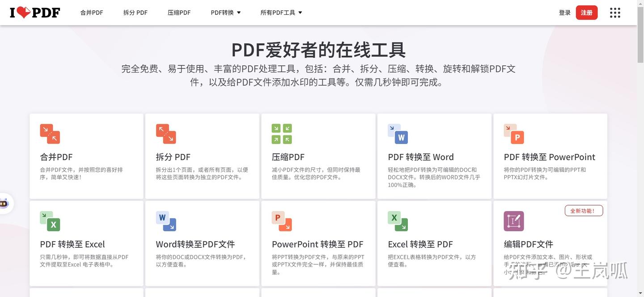This screenshot has width=644, height=297.
Task: Open the 压缩PDF card title
Action: click(288, 157)
